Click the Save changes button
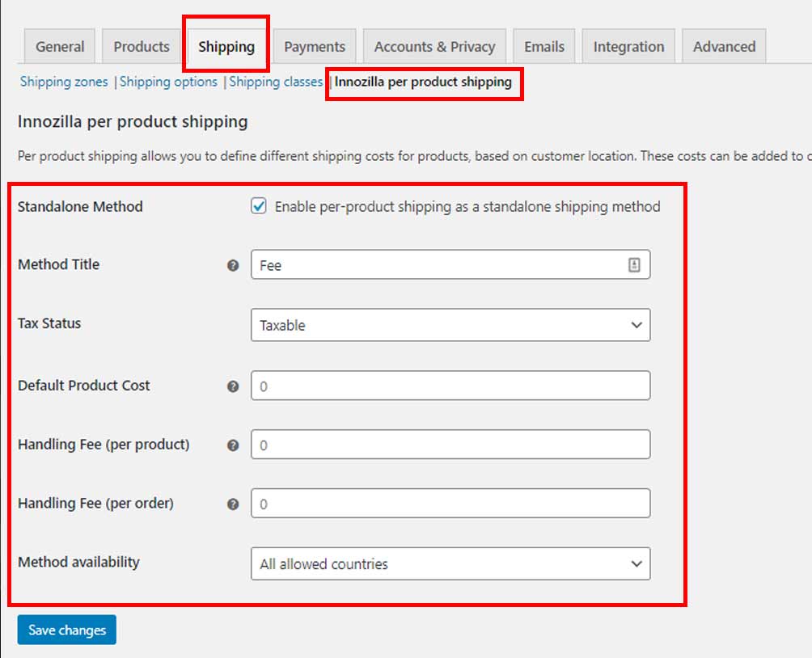 click(x=67, y=630)
